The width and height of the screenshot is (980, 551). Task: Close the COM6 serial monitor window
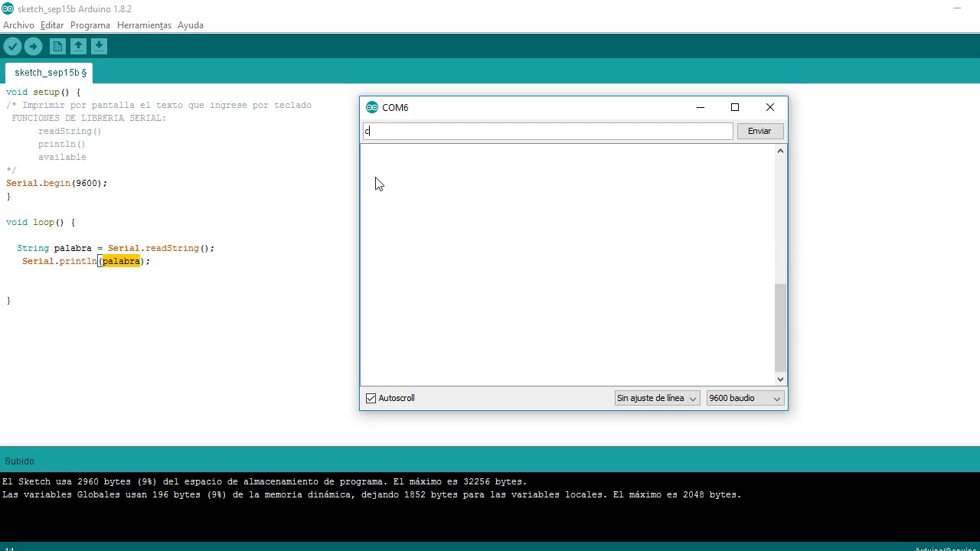(x=770, y=107)
